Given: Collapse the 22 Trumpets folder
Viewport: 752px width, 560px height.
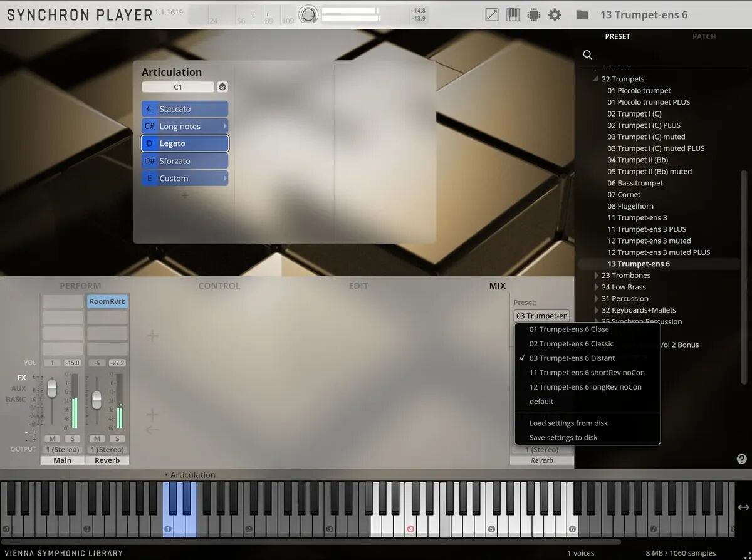Looking at the screenshot, I should click(597, 80).
